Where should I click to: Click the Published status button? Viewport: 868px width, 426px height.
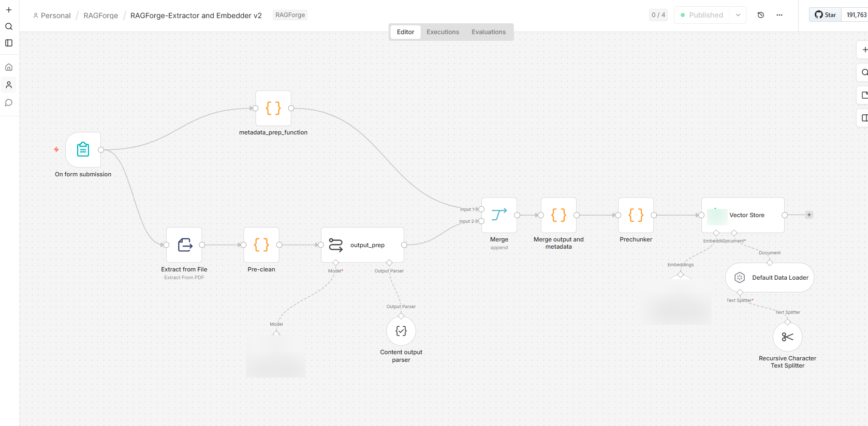click(x=702, y=15)
